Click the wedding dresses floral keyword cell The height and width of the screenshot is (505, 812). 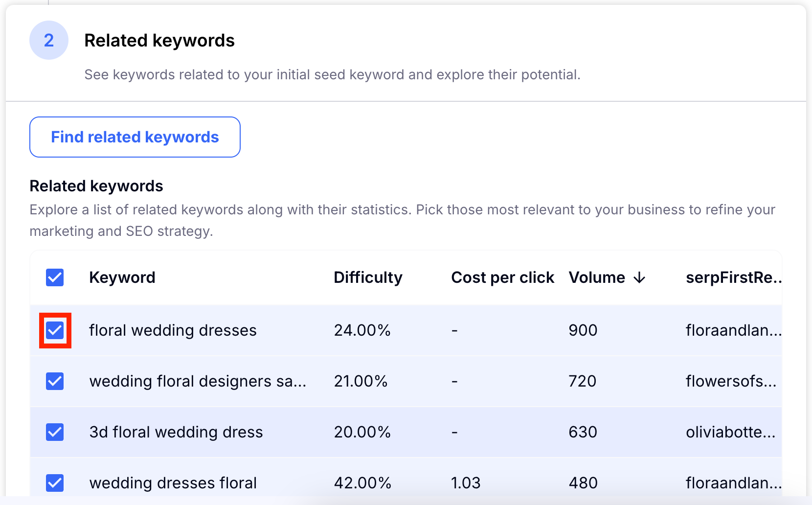(x=173, y=483)
